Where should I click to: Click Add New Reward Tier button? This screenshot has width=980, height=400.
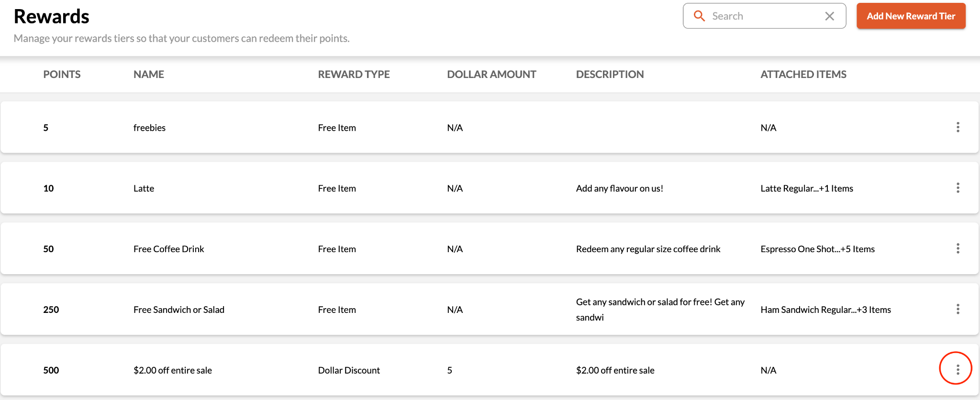[911, 16]
